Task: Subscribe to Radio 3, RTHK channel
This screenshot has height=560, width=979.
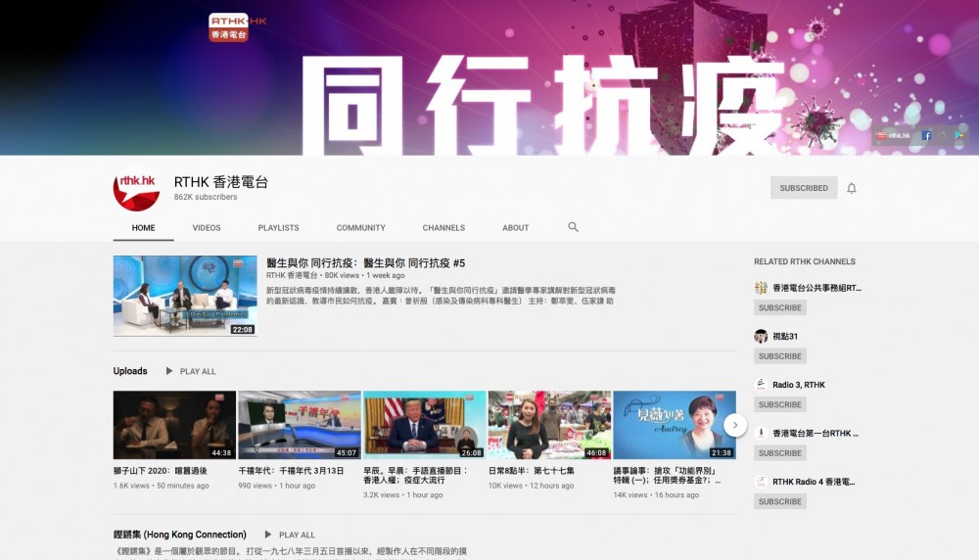Action: point(780,404)
